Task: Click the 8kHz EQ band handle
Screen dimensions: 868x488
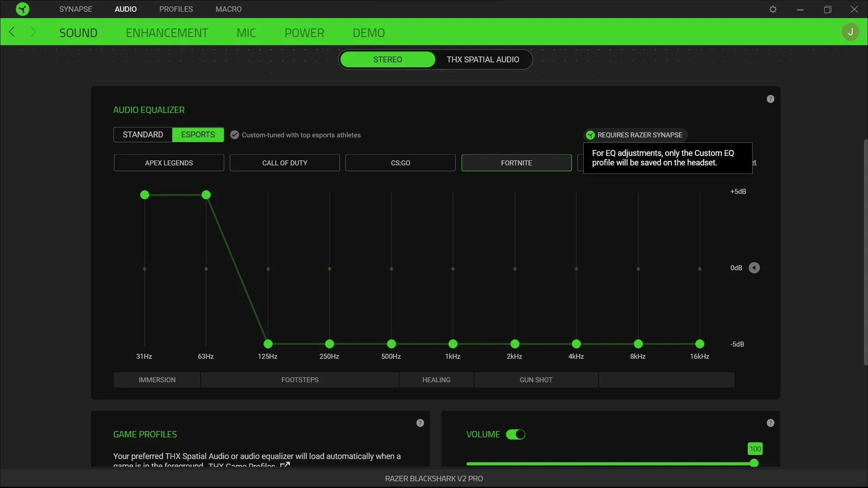Action: click(x=638, y=344)
